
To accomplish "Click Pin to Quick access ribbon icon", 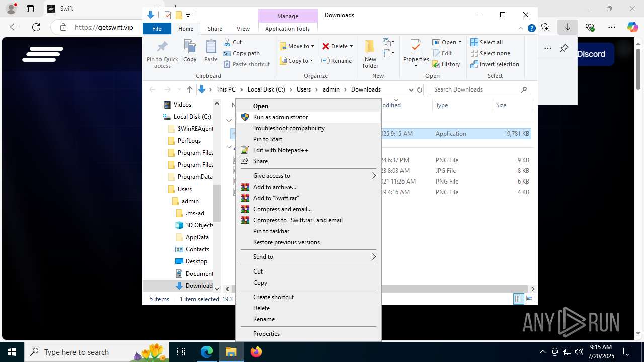I will 162,54.
